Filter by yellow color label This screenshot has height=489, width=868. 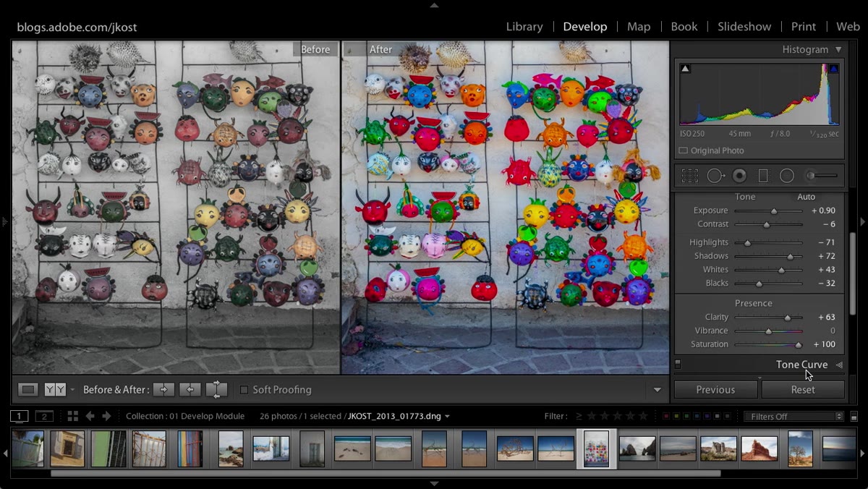676,417
